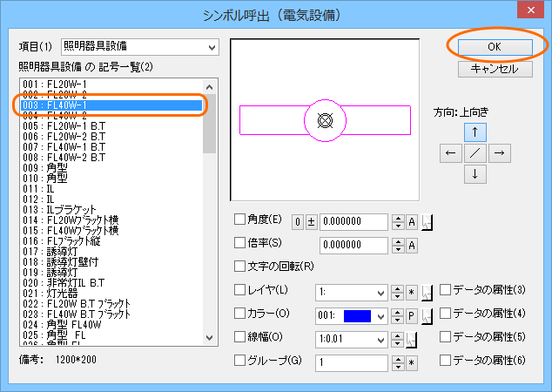Image resolution: width=552 pixels, height=392 pixels.
Task: Open the 項目(1) category dropdown
Action: click(139, 46)
